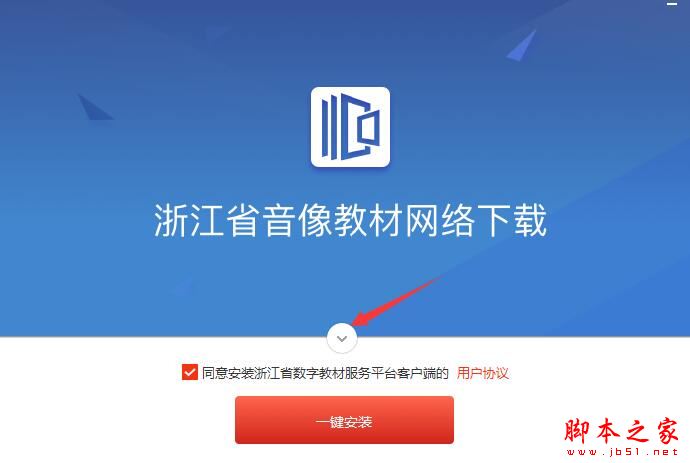This screenshot has height=463, width=690.
Task: Click the 音像教材 characters in the title
Action: (x=332, y=220)
